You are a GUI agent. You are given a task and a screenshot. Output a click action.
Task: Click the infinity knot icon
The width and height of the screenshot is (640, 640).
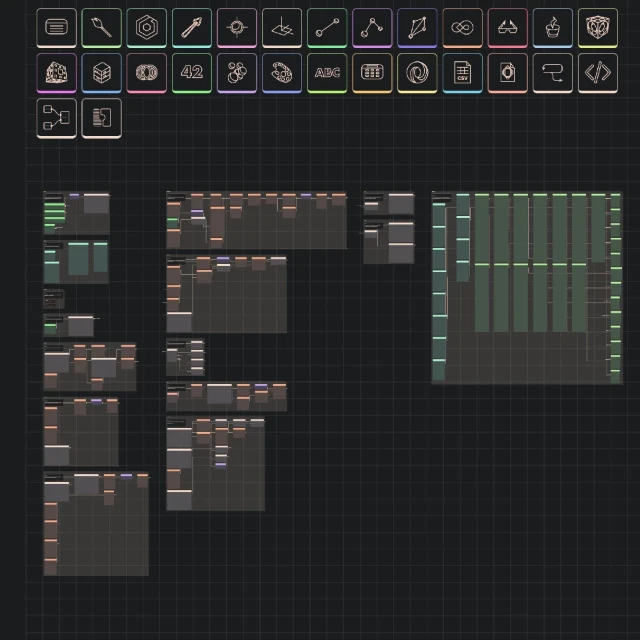point(462,28)
